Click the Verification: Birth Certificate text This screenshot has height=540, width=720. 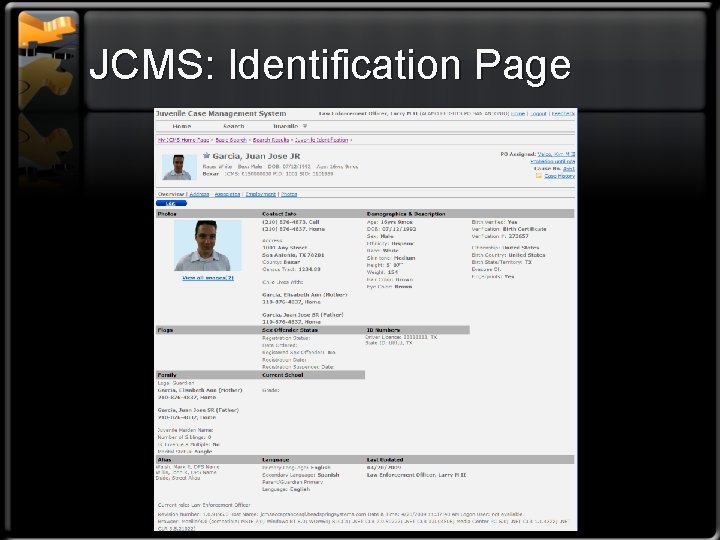[509, 229]
